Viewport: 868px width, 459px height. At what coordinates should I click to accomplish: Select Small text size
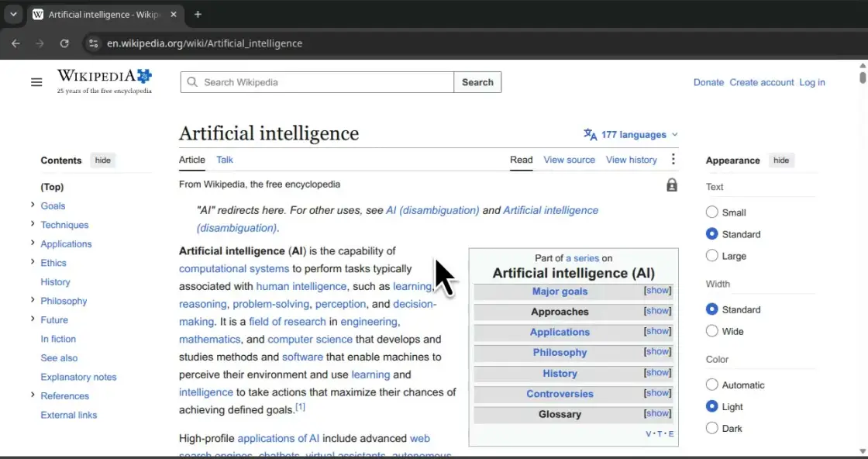pos(712,212)
